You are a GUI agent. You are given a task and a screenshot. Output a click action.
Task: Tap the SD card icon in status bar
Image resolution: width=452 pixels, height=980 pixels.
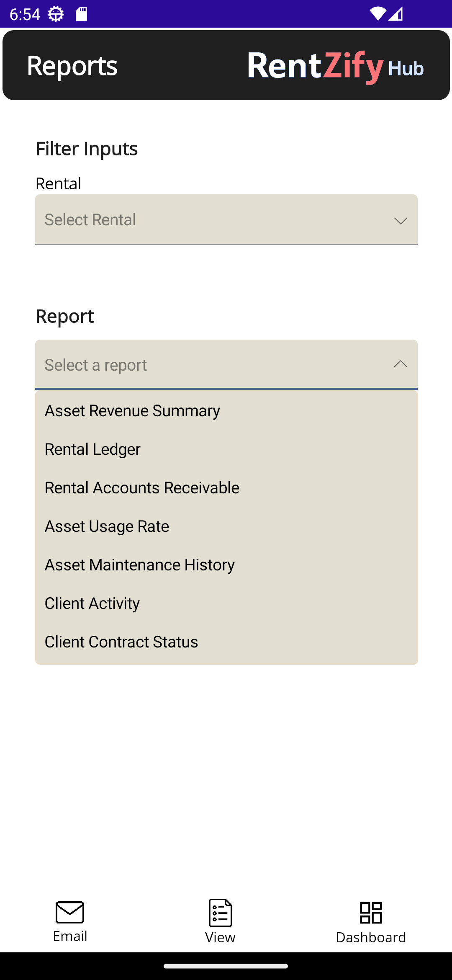click(x=81, y=14)
